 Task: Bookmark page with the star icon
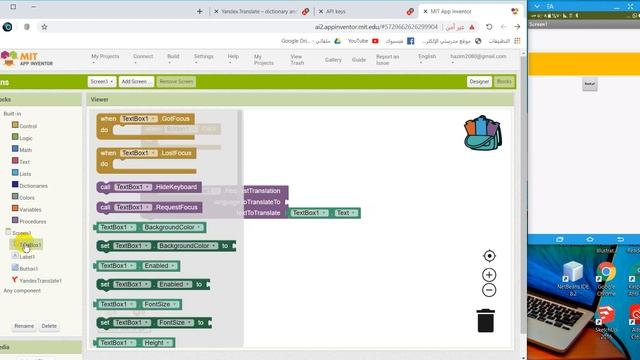(44, 27)
